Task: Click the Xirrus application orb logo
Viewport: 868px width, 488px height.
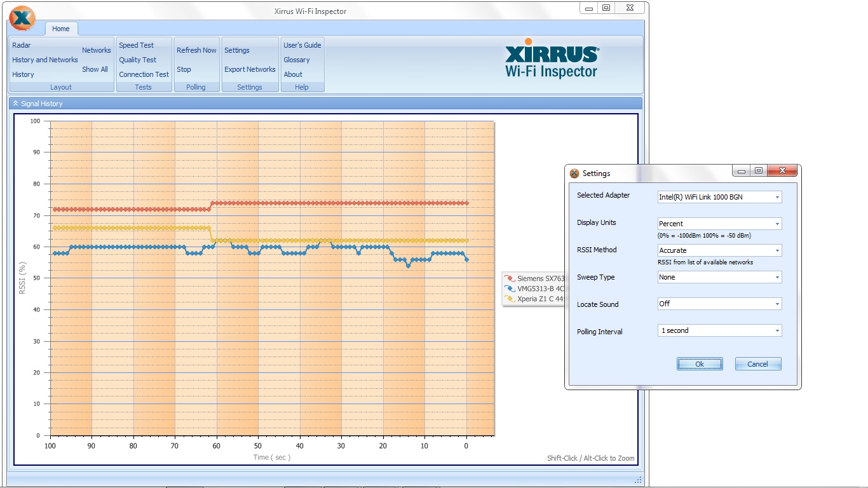Action: (22, 18)
